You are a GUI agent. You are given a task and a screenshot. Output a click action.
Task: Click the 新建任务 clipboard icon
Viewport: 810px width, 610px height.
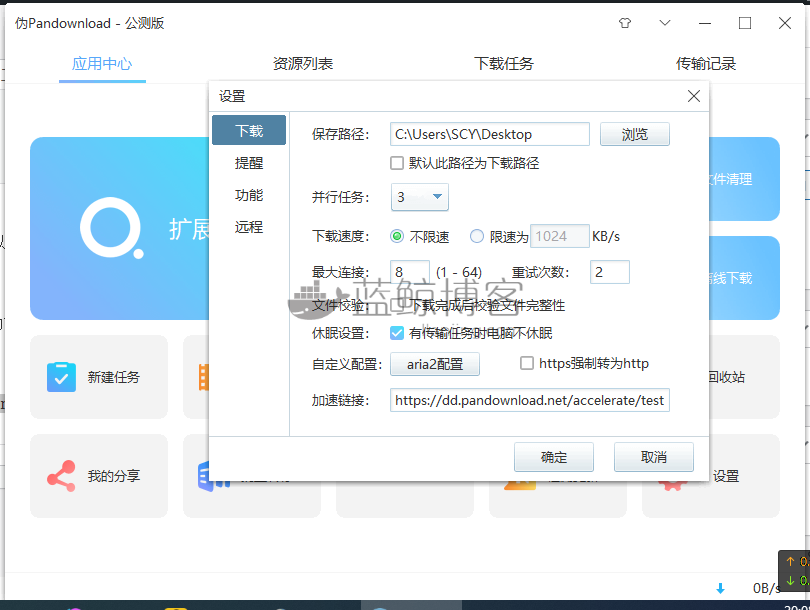(x=61, y=377)
